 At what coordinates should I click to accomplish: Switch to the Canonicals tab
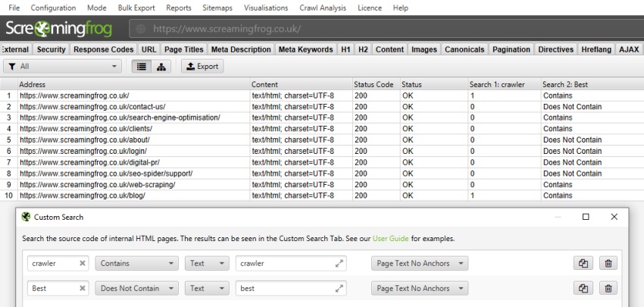(464, 49)
